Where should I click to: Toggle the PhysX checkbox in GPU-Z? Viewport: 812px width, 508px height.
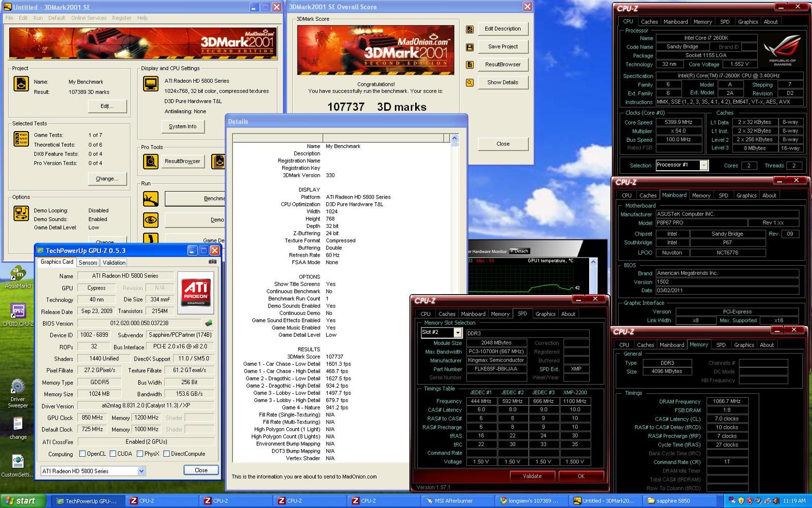point(140,454)
